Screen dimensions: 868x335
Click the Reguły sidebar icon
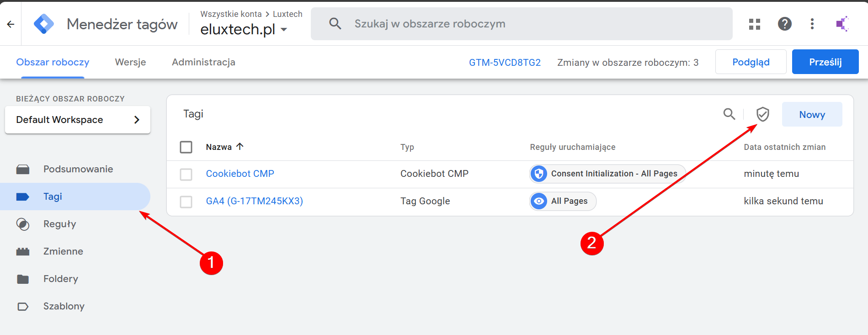pos(23,224)
